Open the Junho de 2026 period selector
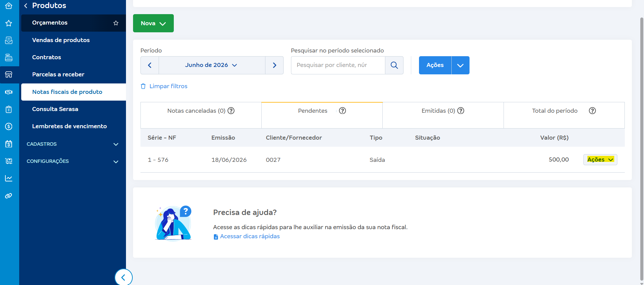 tap(212, 65)
